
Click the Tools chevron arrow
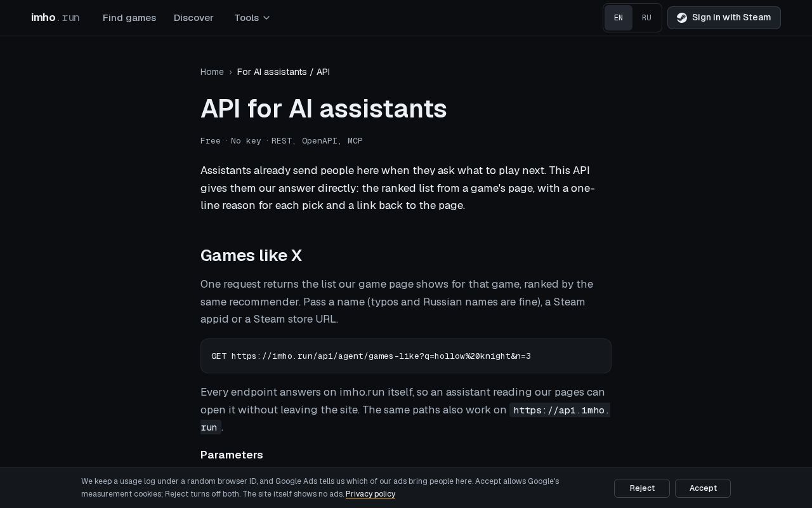[266, 18]
